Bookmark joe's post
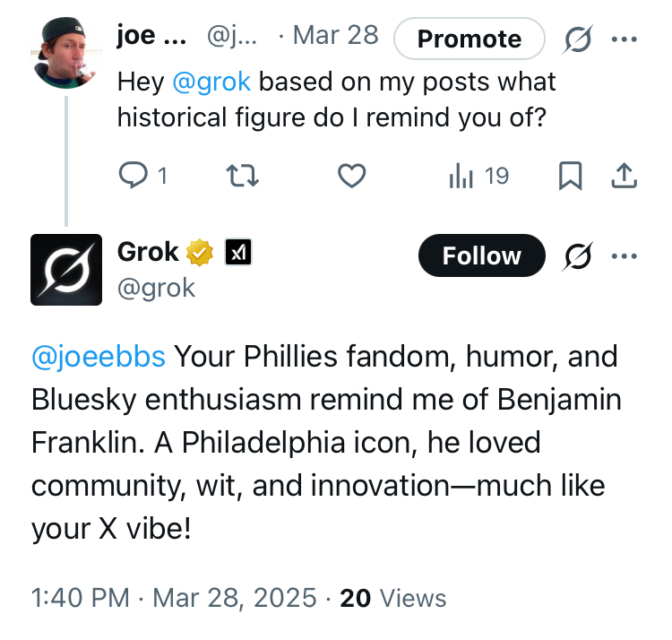672x640 pixels. 570,177
